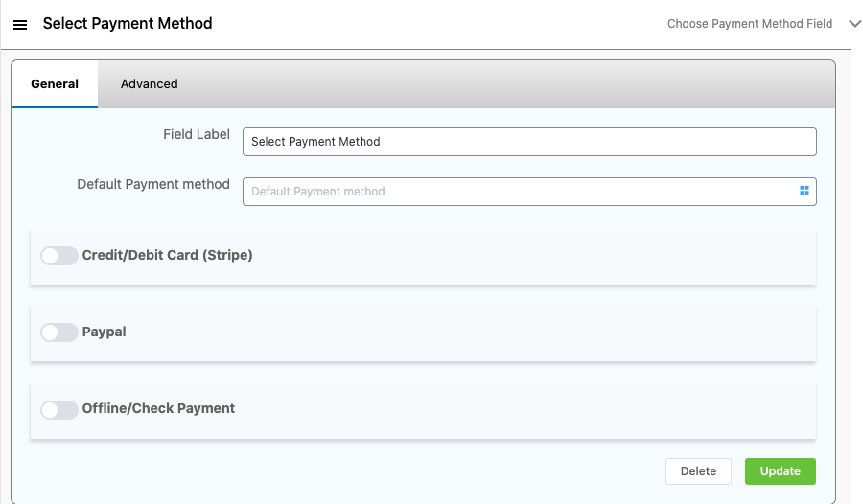Click the Select Payment Method header title
This screenshot has width=863, height=504.
(128, 23)
